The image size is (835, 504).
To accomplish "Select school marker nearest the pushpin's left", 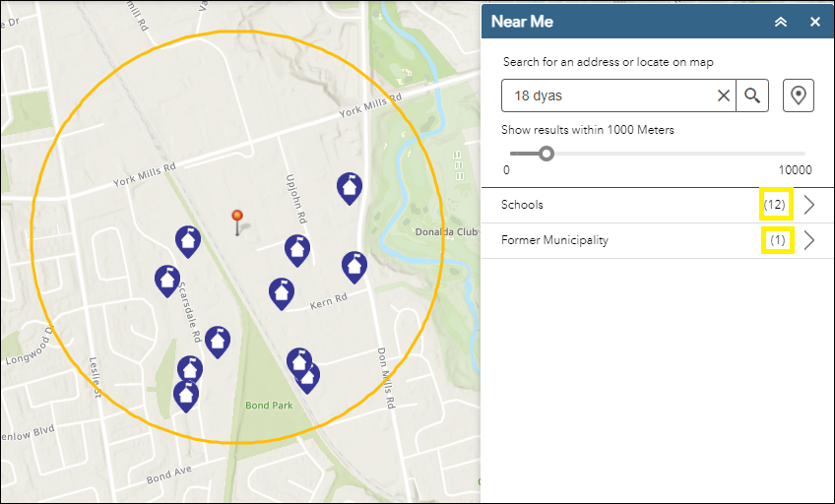I will 188,241.
